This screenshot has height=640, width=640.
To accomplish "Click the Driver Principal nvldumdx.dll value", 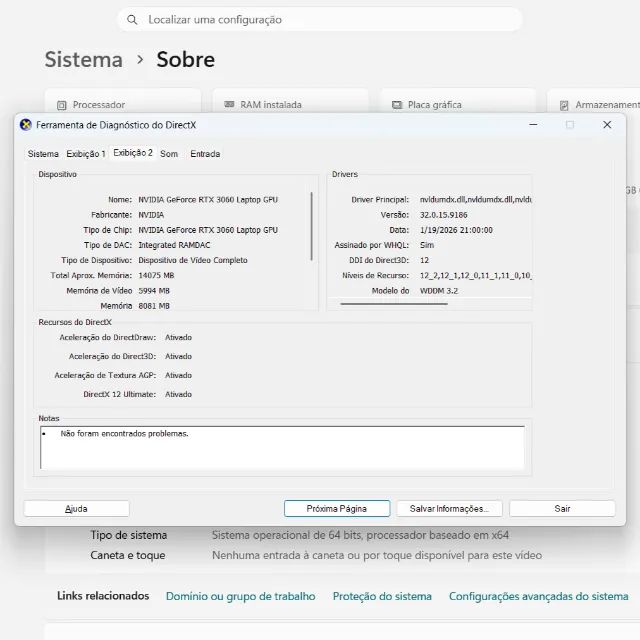I will tap(476, 200).
